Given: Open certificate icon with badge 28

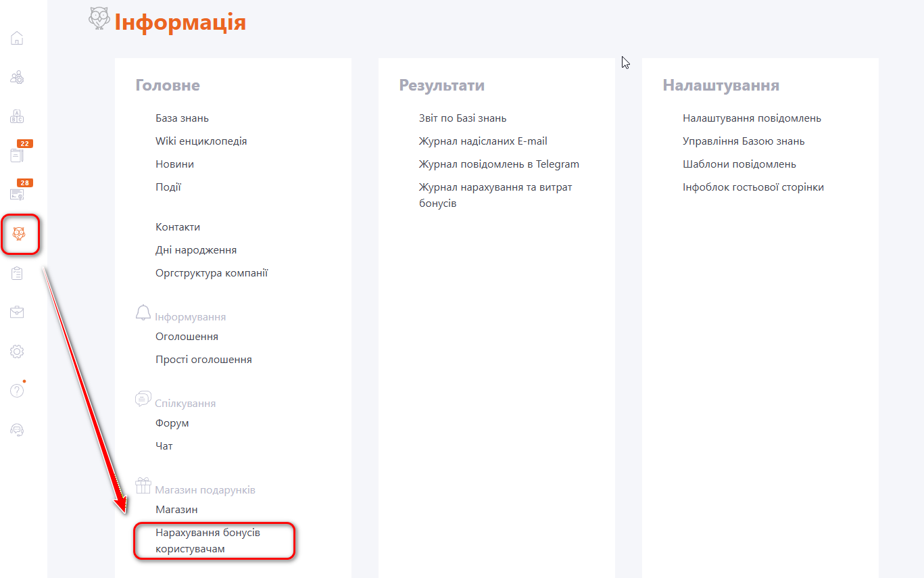Looking at the screenshot, I should pyautogui.click(x=17, y=194).
